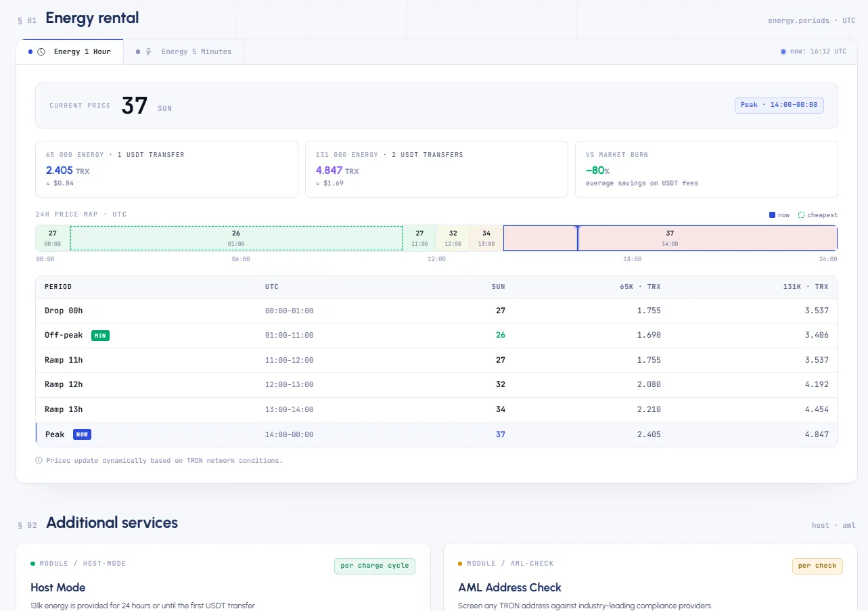This screenshot has width=868, height=611.
Task: Switch to the Energy 5 Minutes tab
Action: (184, 51)
